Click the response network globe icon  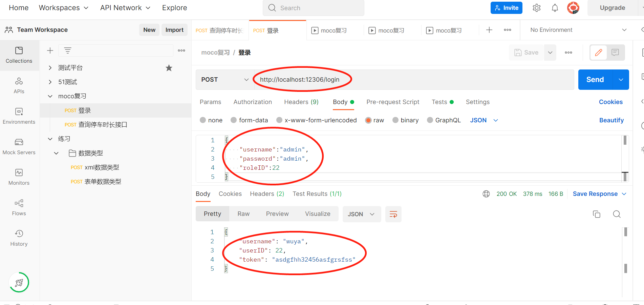click(x=486, y=194)
